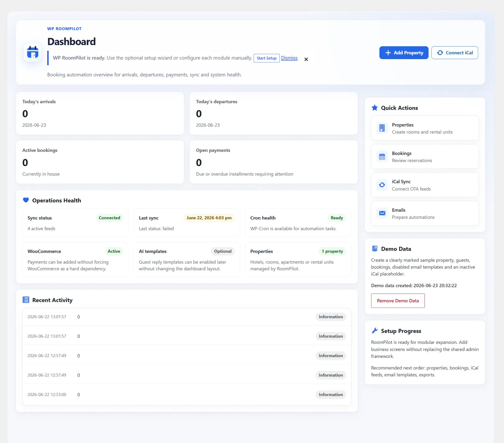This screenshot has height=443, width=504.
Task: Click the Sync status health tile
Action: (75, 223)
